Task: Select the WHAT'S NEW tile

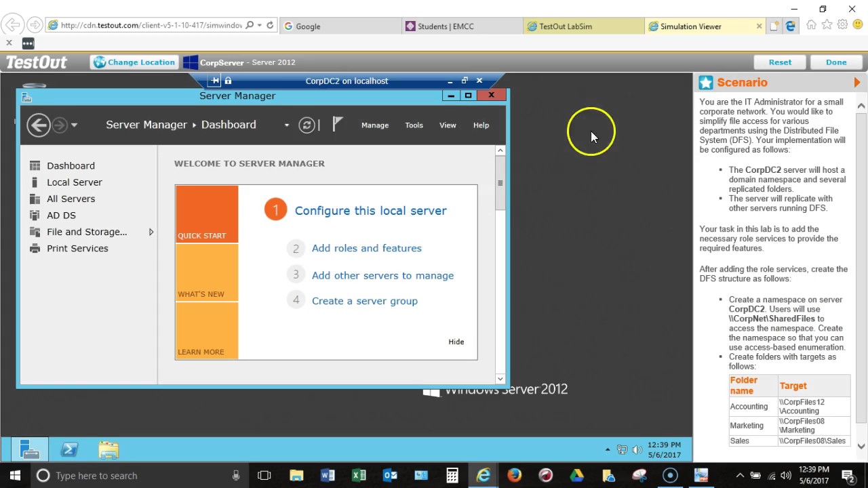Action: (207, 272)
